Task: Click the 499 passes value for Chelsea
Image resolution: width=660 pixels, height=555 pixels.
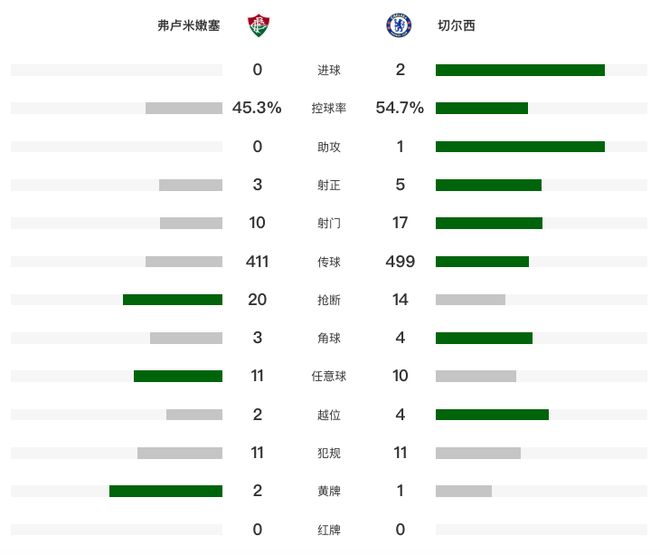Action: [400, 261]
